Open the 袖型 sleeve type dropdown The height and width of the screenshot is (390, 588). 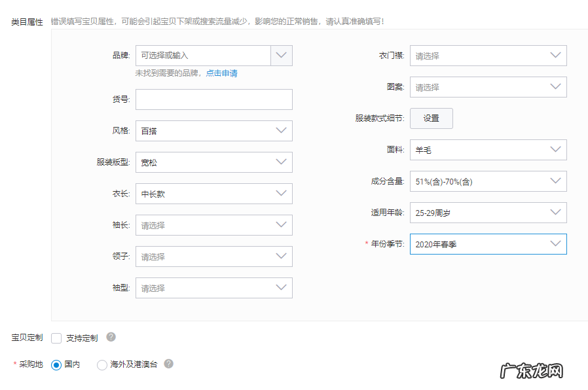[282, 287]
